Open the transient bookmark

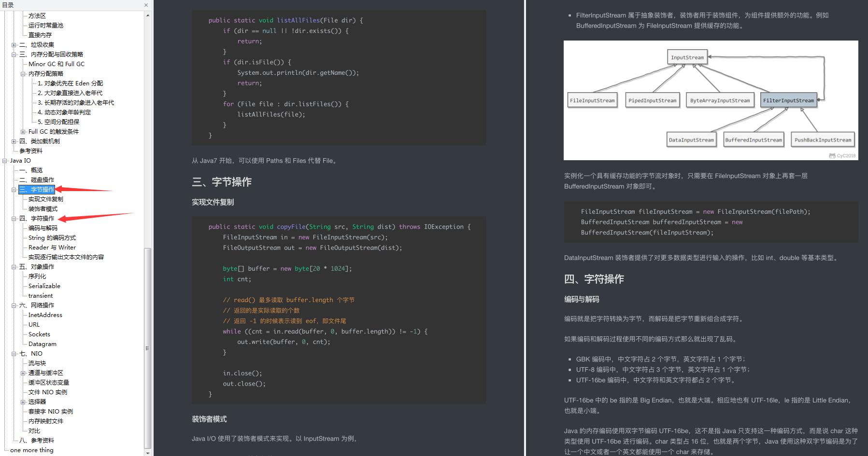point(41,296)
